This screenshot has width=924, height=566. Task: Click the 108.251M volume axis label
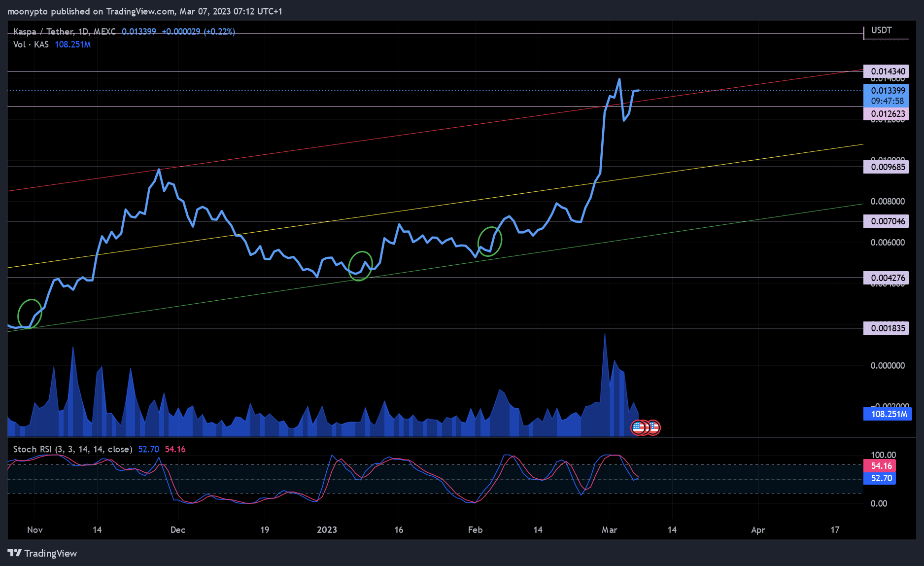tap(887, 414)
